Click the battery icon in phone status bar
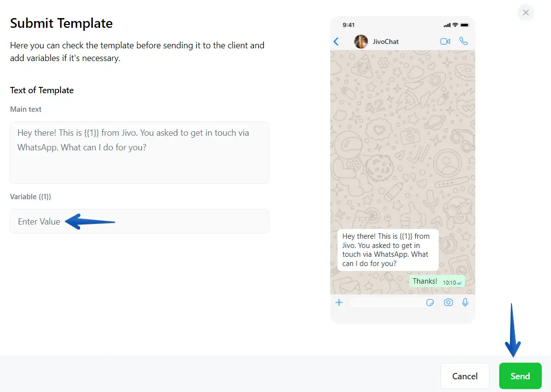The height and width of the screenshot is (392, 551). pos(465,25)
